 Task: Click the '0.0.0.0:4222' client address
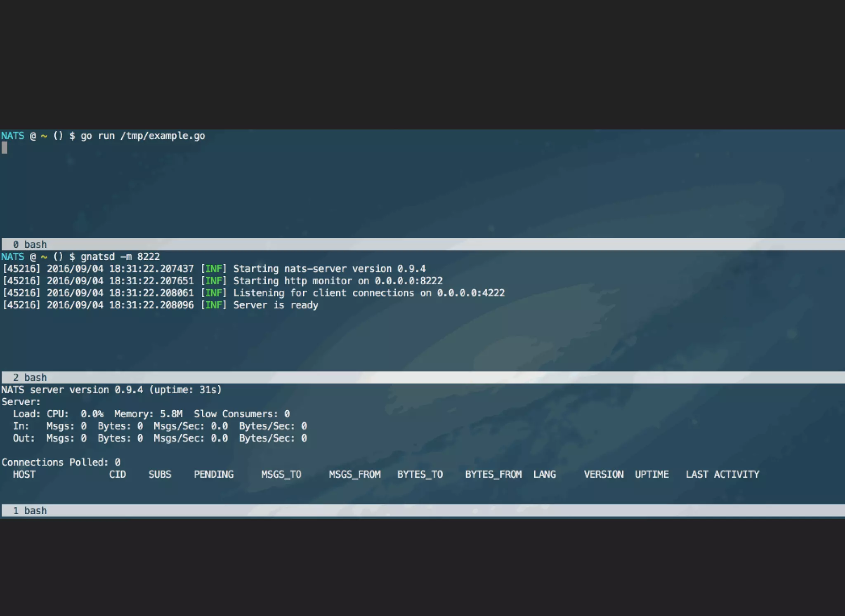coord(470,293)
